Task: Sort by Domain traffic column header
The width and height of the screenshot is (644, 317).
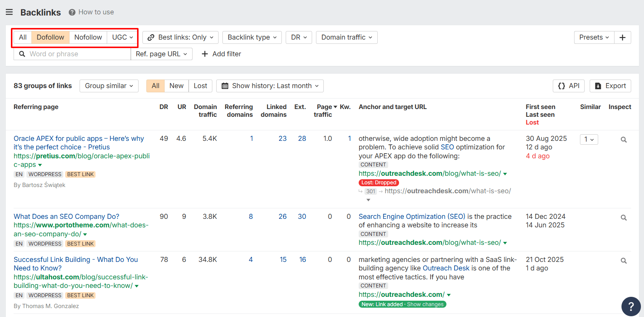Action: click(205, 111)
